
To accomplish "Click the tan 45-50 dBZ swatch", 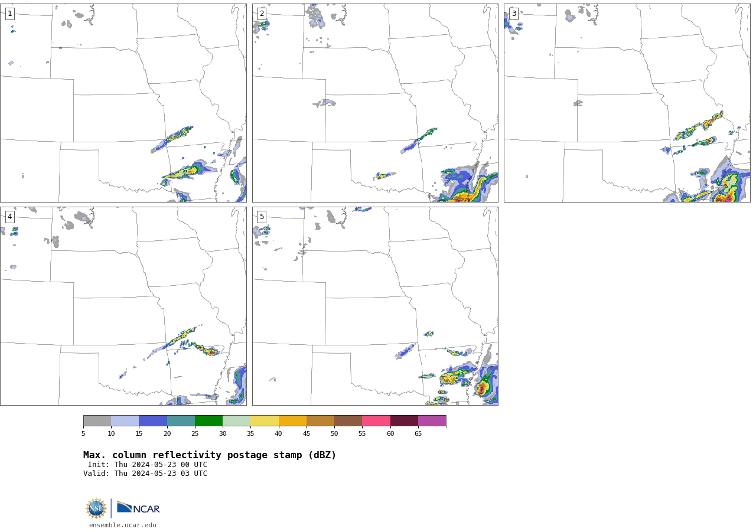I will (x=320, y=421).
